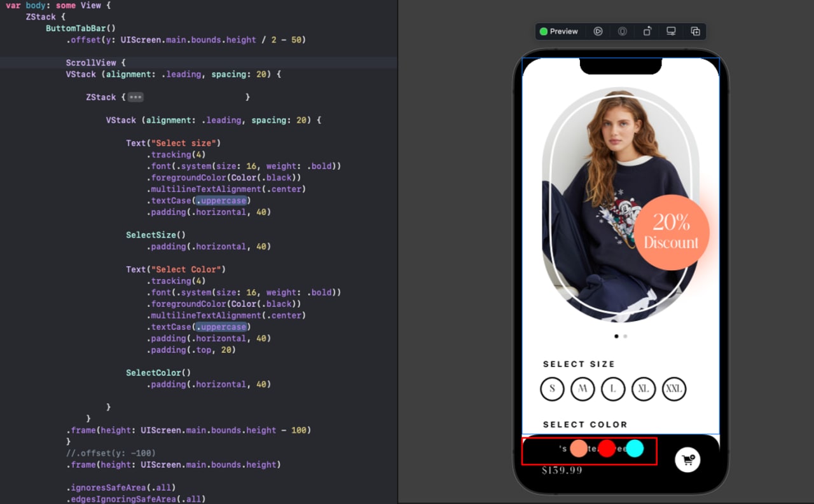This screenshot has height=504, width=814.
Task: Pick the red color swatch
Action: [607, 449]
